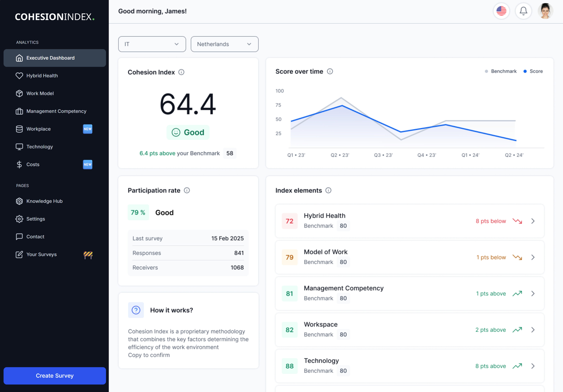Click the Technology score 88 badge

290,366
